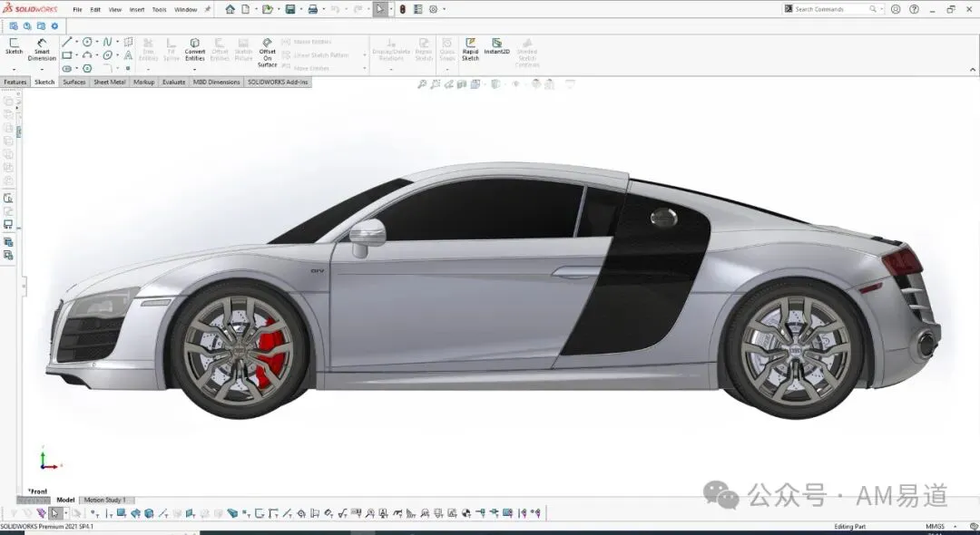The image size is (980, 535).
Task: Select Offset On Surface tool
Action: 267,53
